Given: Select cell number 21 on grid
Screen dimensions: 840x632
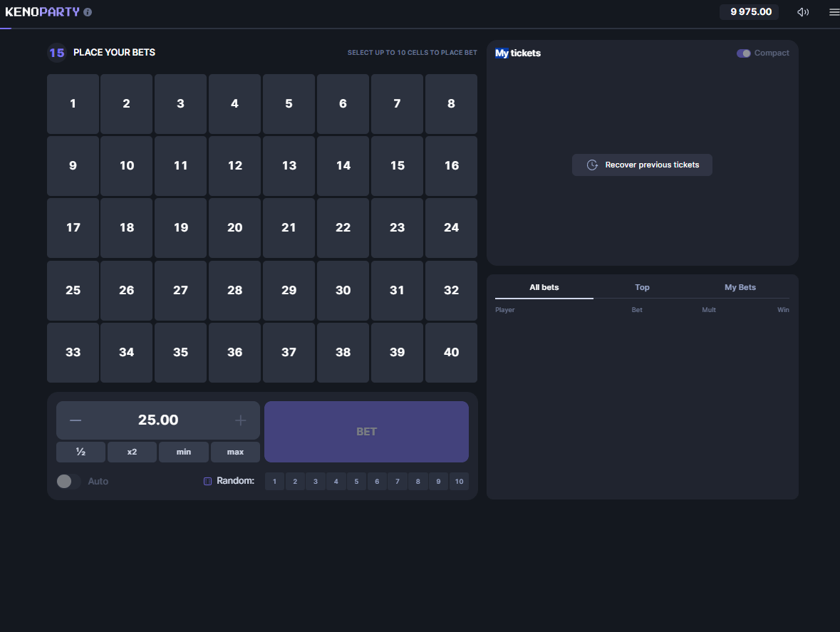Looking at the screenshot, I should click(289, 228).
